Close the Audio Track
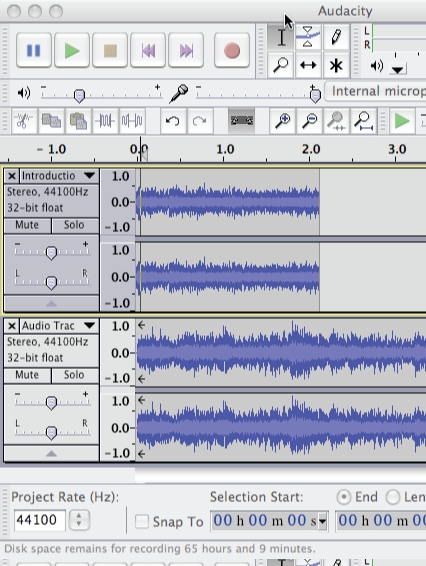This screenshot has width=426, height=566. (12, 326)
